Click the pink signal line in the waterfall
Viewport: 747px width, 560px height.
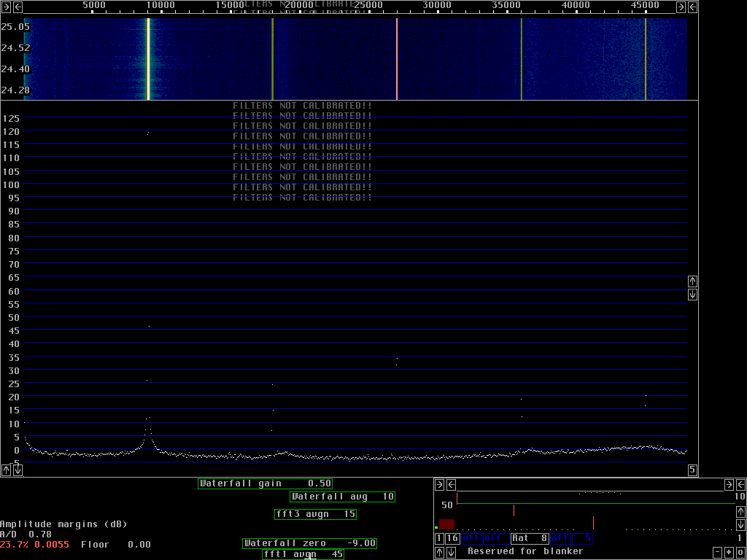click(397, 59)
